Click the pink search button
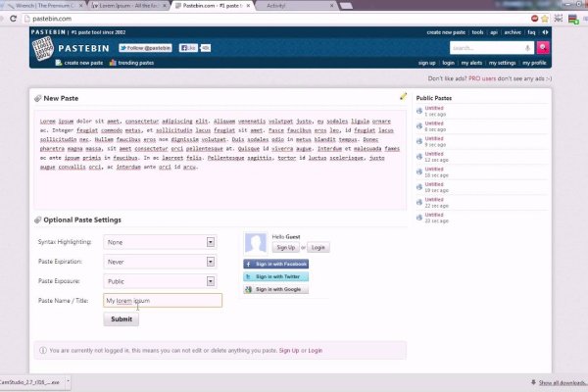The width and height of the screenshot is (588, 392). [x=543, y=47]
